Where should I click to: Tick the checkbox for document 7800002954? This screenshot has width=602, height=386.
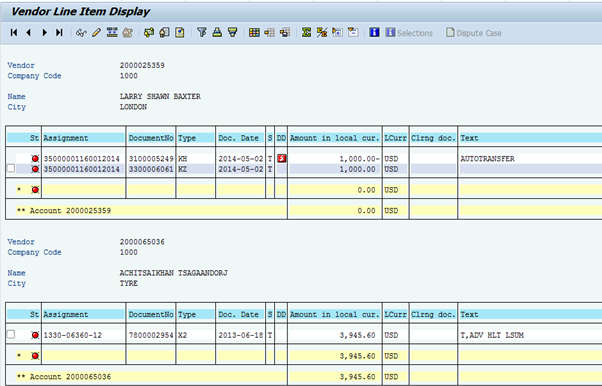[x=11, y=335]
